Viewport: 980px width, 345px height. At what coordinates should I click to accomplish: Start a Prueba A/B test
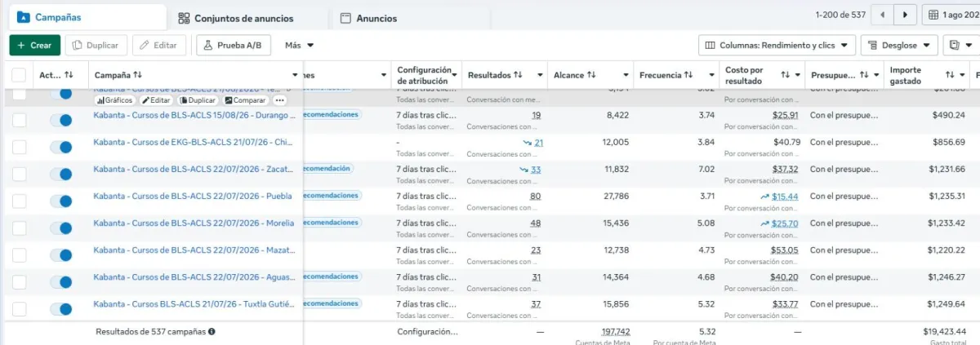pyautogui.click(x=234, y=46)
